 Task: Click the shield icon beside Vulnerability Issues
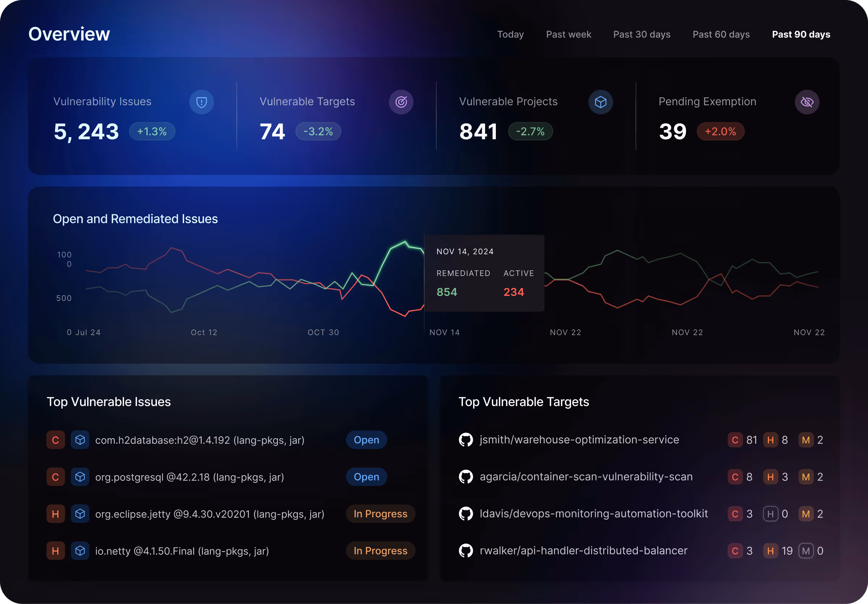point(201,102)
